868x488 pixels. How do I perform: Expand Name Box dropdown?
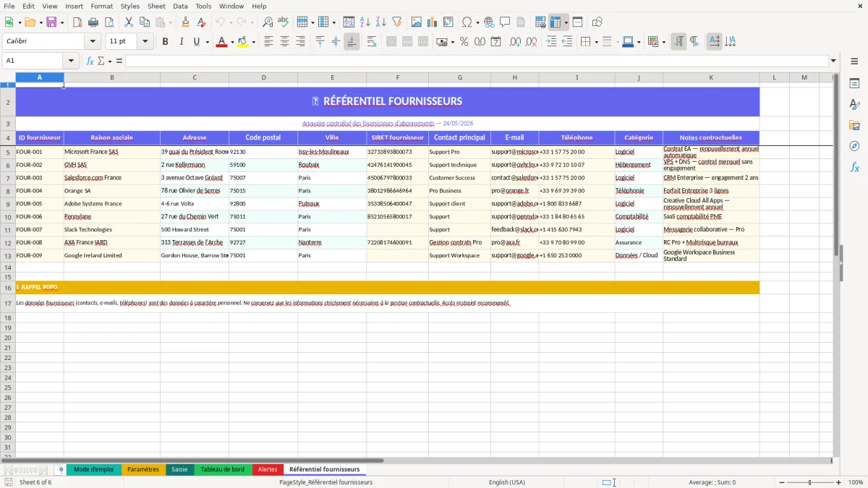point(71,61)
